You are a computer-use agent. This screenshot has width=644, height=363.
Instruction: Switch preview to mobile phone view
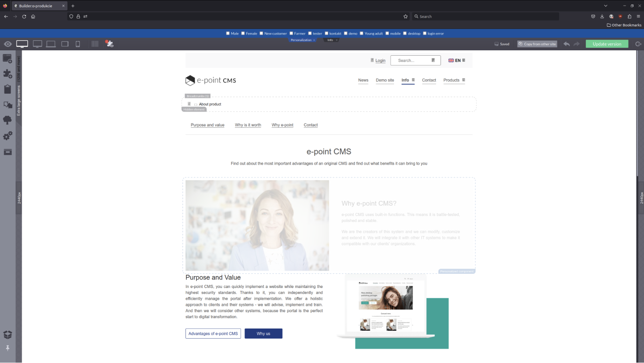pyautogui.click(x=77, y=44)
